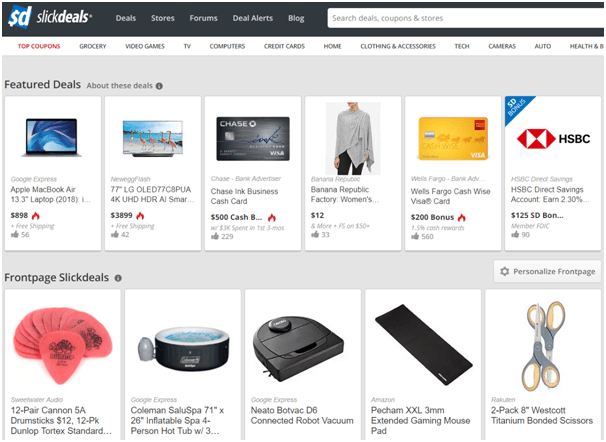
Task: Select the Top Coupons category
Action: pos(39,46)
